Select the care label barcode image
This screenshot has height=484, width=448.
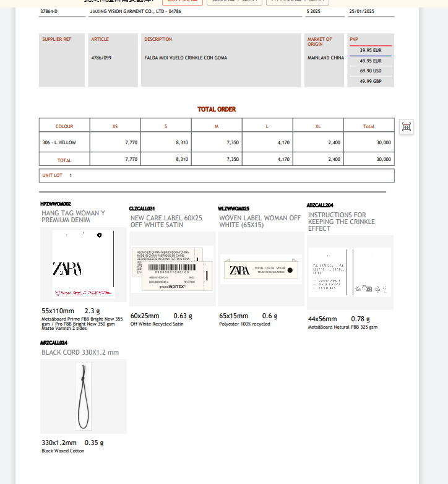tap(172, 269)
